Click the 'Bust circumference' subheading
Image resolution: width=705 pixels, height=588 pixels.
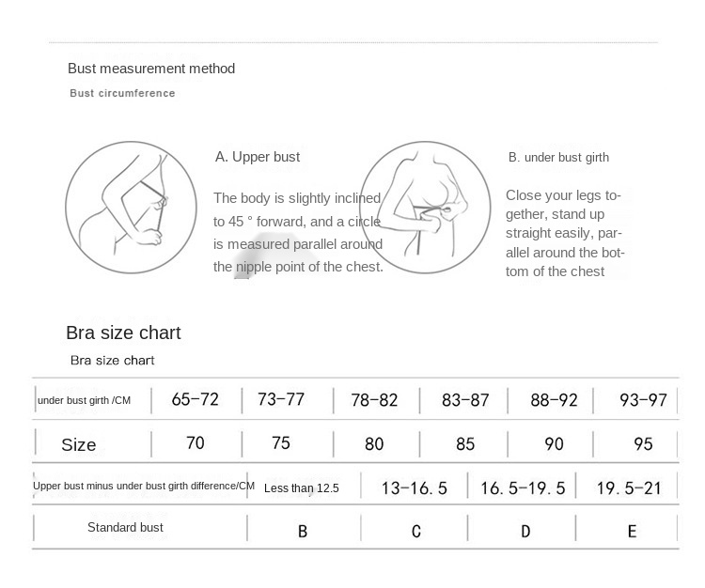point(122,93)
